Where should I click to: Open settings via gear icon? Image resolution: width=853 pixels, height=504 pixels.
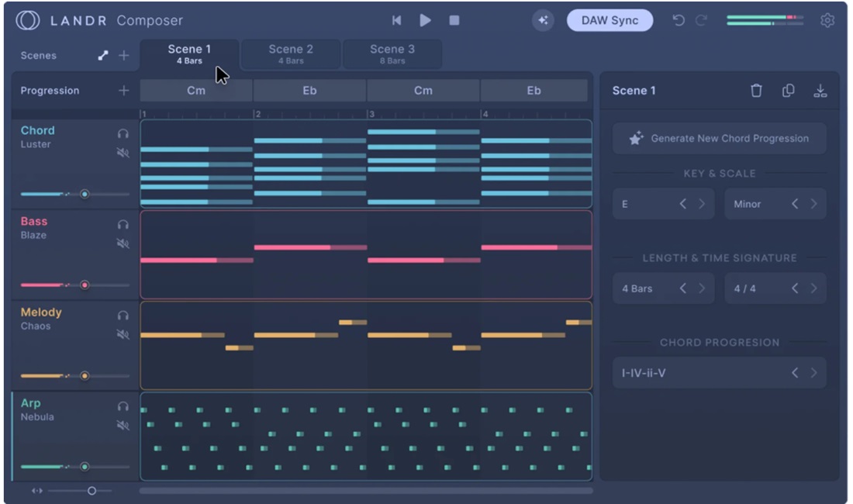(827, 20)
